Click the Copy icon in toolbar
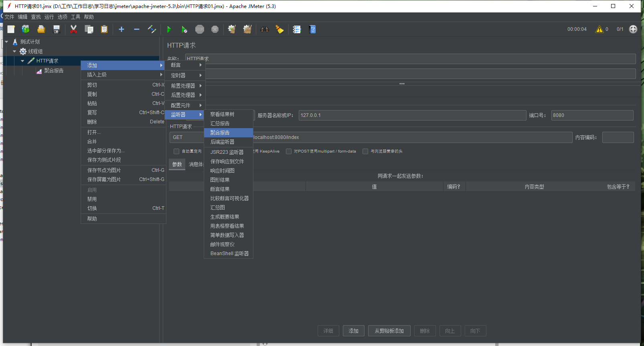Screen dimensions: 644x346 89,29
